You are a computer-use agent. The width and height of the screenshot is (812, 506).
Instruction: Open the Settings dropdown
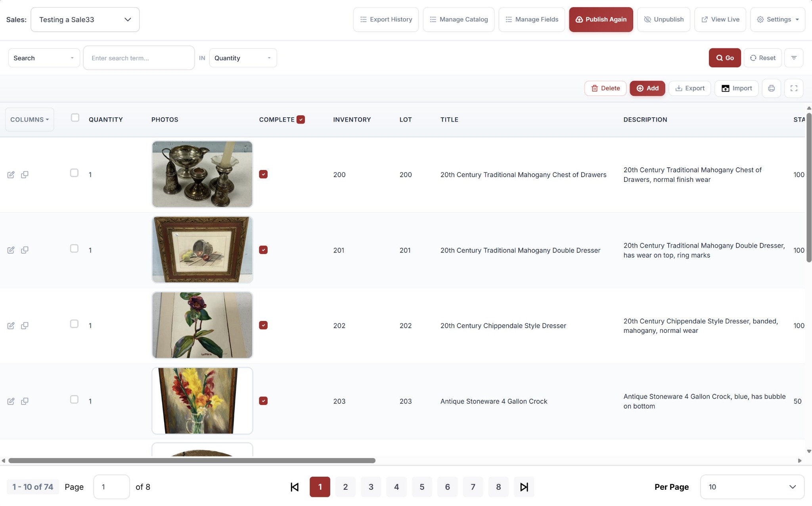[x=777, y=19]
